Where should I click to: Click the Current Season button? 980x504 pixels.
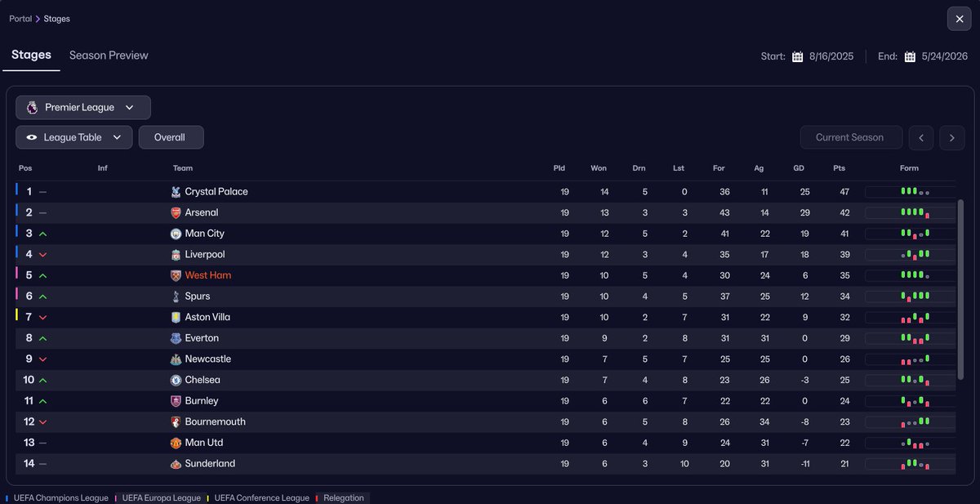(851, 137)
